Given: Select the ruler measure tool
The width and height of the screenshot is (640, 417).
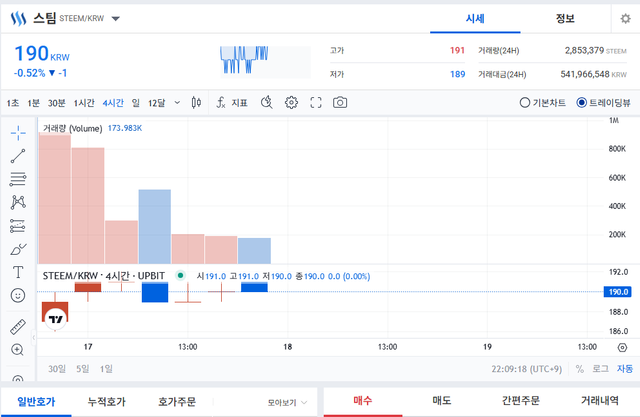Looking at the screenshot, I should [18, 327].
